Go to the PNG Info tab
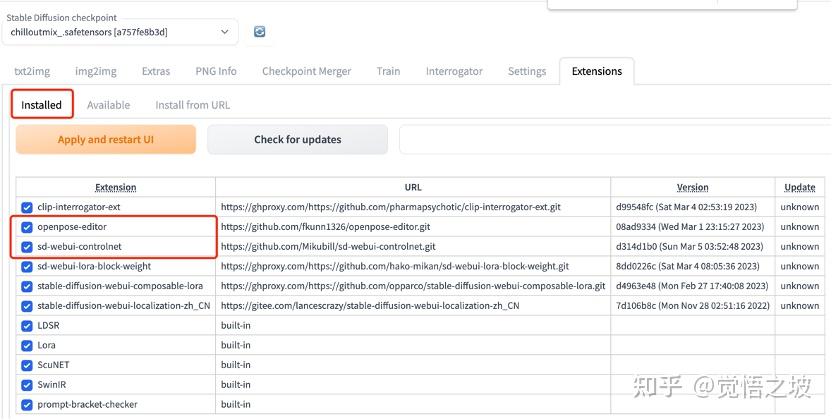 (214, 71)
